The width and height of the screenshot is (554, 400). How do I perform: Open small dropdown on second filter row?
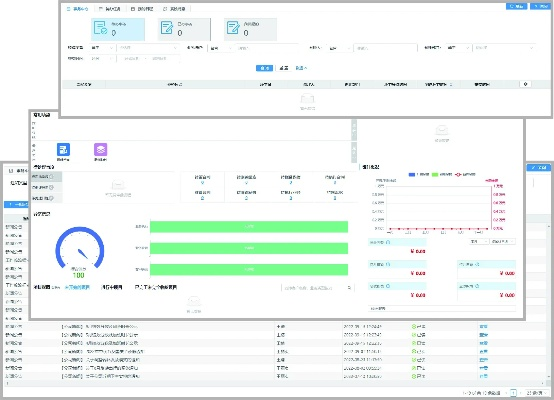(102, 58)
